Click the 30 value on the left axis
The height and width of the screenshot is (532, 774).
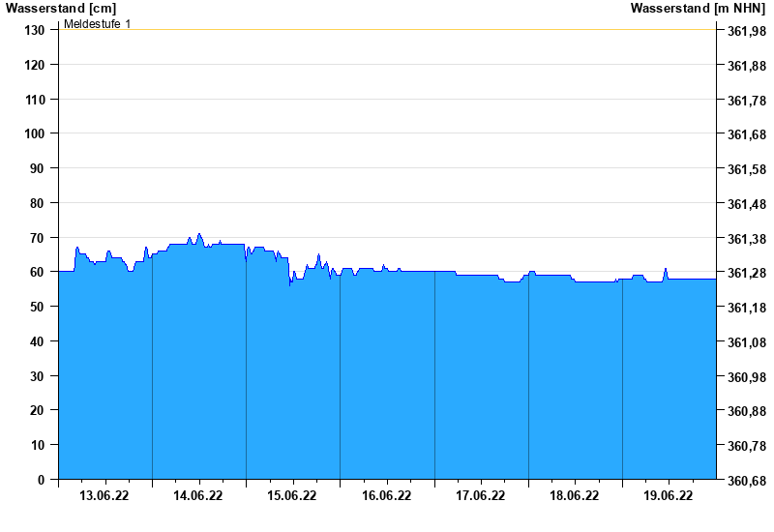tap(39, 376)
